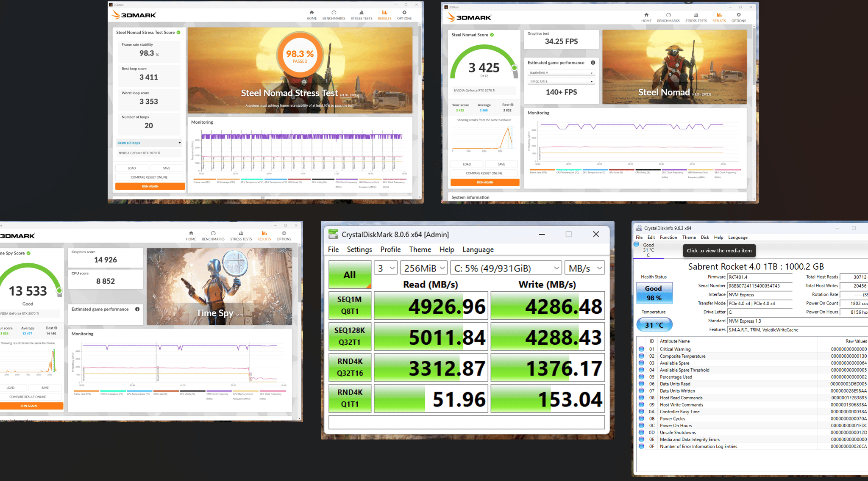The width and height of the screenshot is (868, 481).
Task: Run the RND4K Q1T1 test
Action: [x=350, y=398]
